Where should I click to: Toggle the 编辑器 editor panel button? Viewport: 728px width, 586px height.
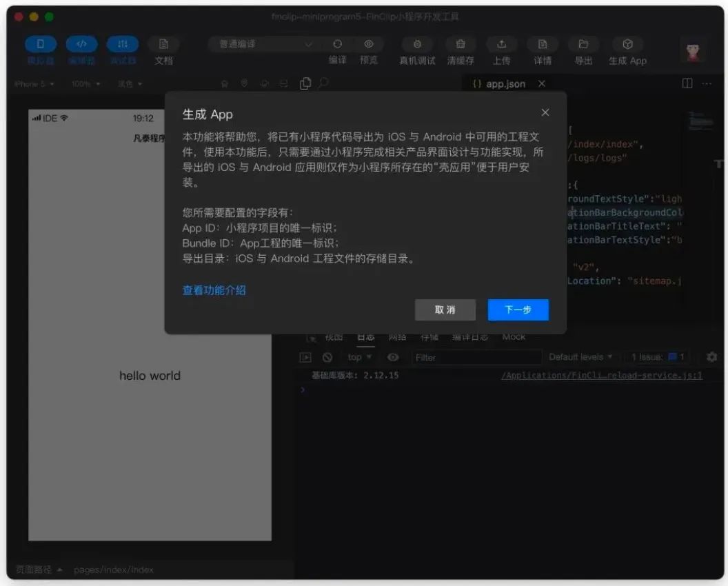81,44
